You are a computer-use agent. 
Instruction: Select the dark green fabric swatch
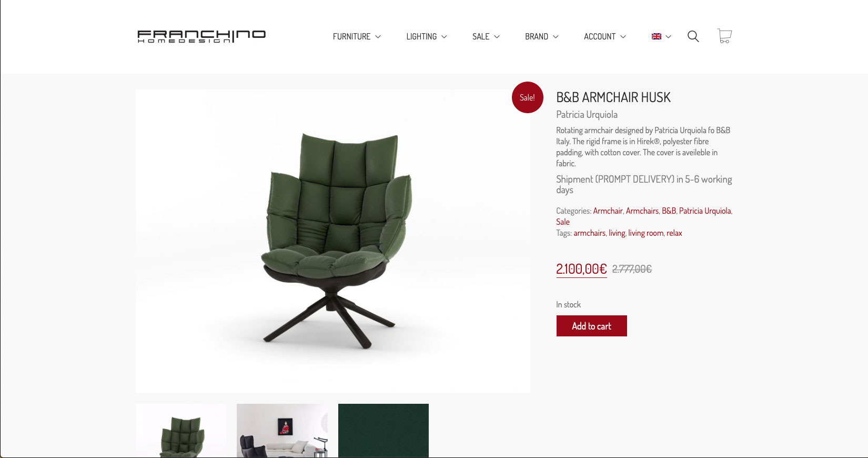[383, 431]
